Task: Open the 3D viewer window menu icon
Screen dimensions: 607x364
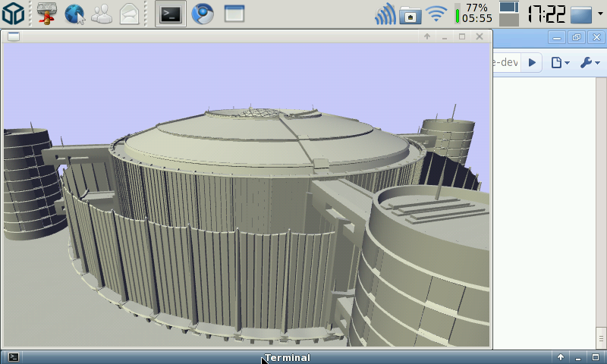Action: 14,36
